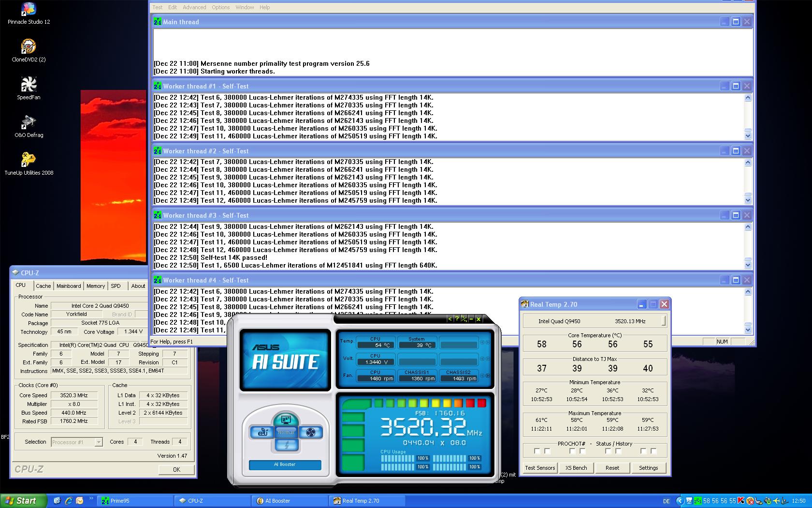The height and width of the screenshot is (508, 812).
Task: Open the Test menu in Prime95
Action: (x=158, y=7)
